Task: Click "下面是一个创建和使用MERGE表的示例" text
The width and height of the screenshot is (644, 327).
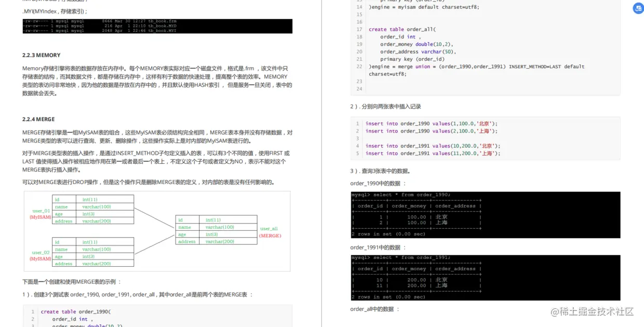Action: [72, 282]
